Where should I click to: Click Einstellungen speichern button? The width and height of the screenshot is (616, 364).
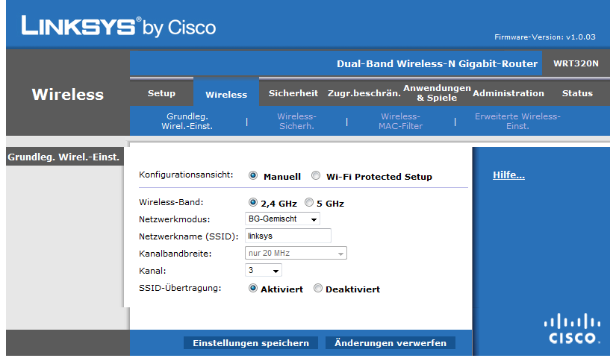[x=251, y=343]
